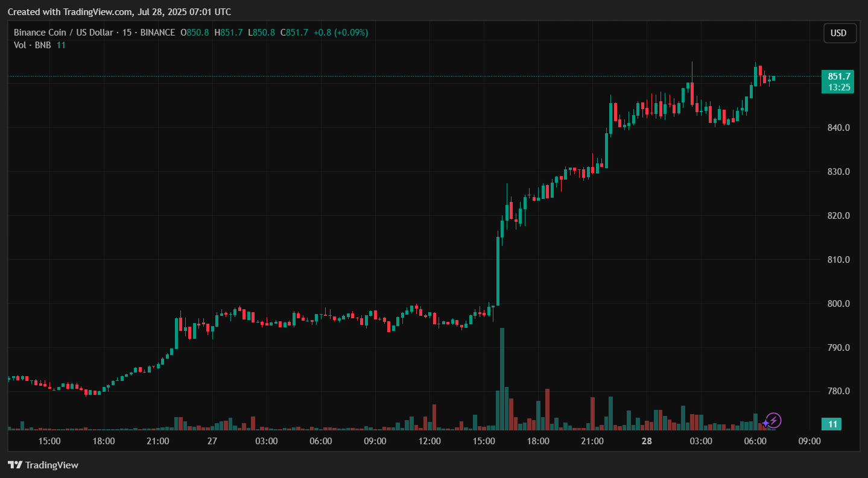Click the 780.0 price axis label
The height and width of the screenshot is (478, 868).
point(839,391)
